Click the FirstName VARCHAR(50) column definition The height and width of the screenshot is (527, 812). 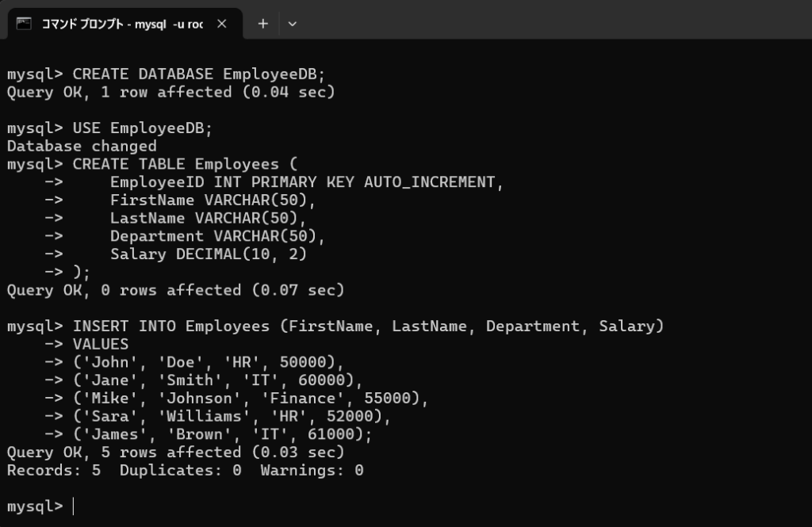tap(213, 200)
